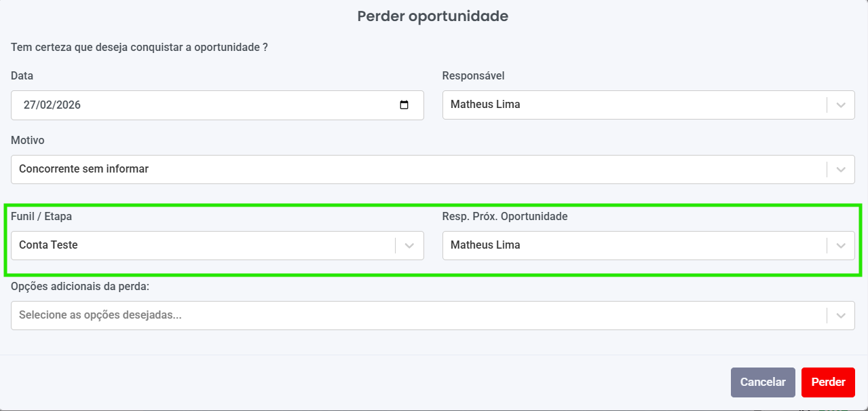Open the Motivo dropdown

click(841, 169)
